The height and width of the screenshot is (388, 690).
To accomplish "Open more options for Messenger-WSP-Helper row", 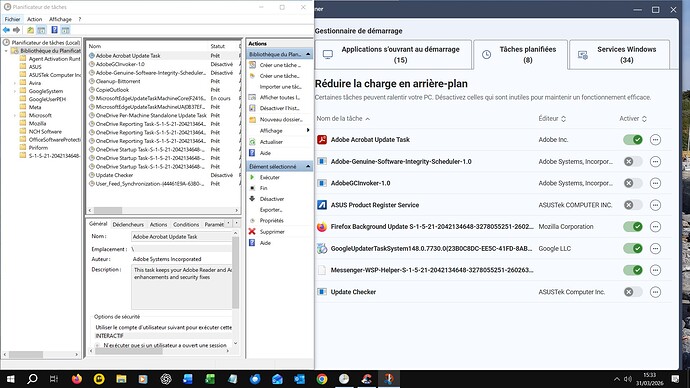I will pos(655,270).
